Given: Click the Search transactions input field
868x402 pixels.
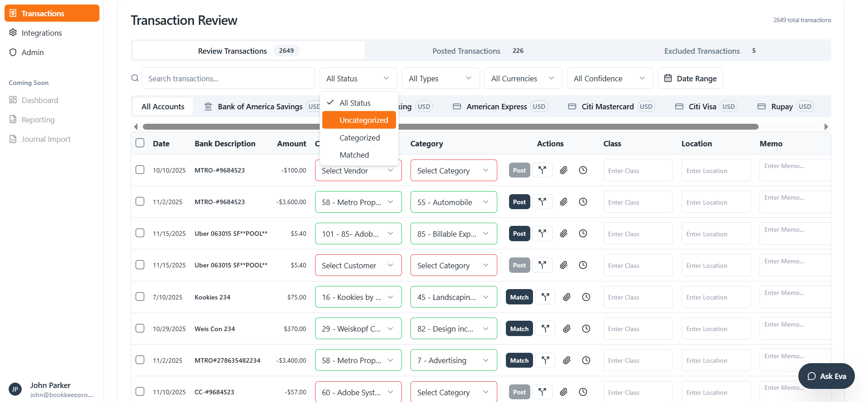Looking at the screenshot, I should click(228, 79).
